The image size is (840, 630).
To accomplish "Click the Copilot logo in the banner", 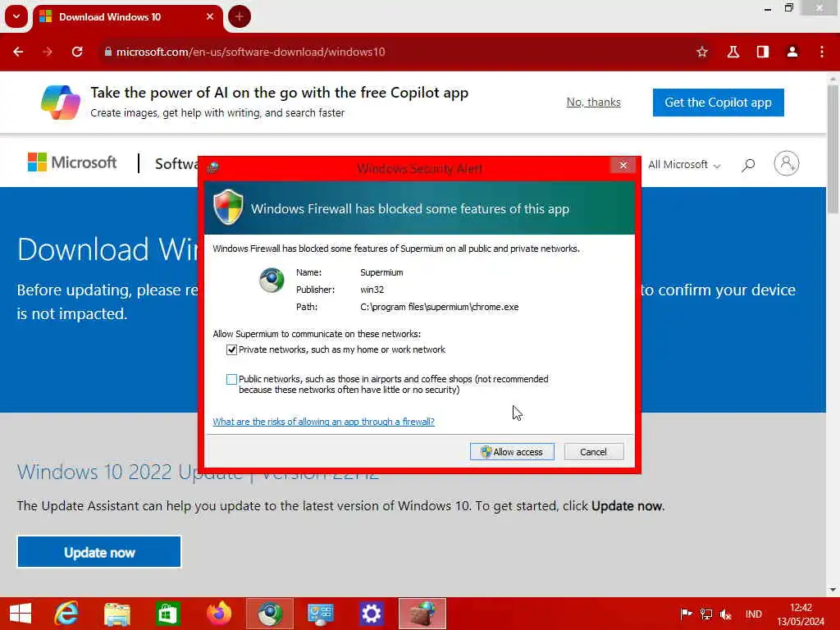I will pyautogui.click(x=60, y=103).
